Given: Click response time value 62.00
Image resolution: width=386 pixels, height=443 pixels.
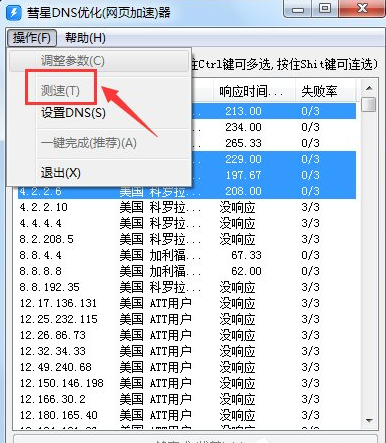Looking at the screenshot, I should [x=246, y=271].
